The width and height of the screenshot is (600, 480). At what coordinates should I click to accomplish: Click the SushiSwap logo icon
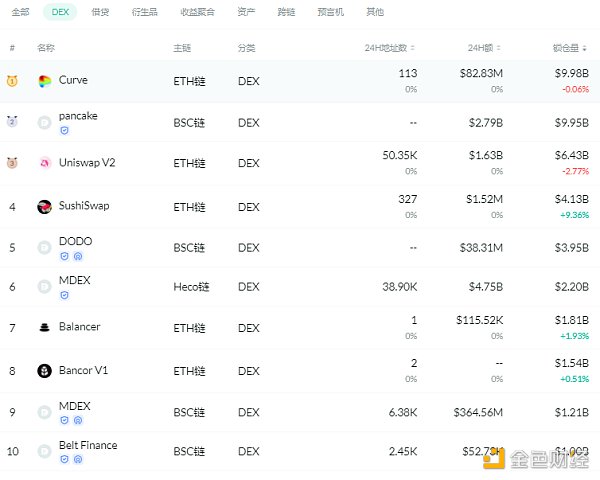44,207
